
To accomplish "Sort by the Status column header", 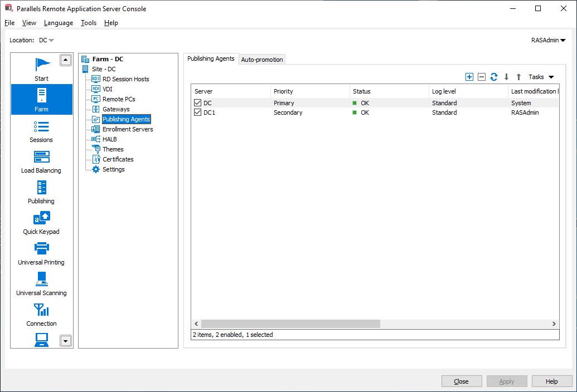I will tap(389, 91).
